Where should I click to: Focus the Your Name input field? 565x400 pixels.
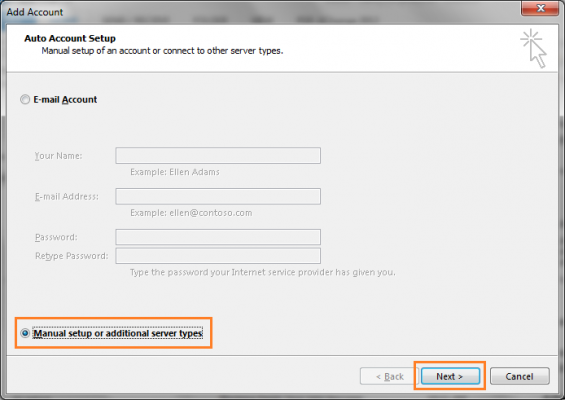pyautogui.click(x=218, y=155)
